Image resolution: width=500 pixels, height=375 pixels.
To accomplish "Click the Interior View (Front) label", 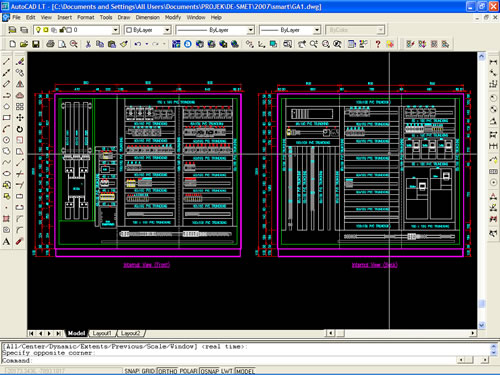I will (147, 265).
